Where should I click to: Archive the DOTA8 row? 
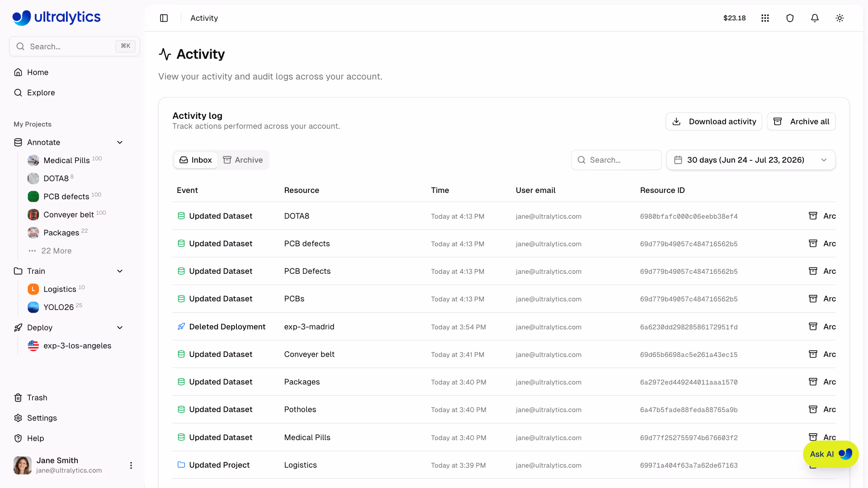822,216
